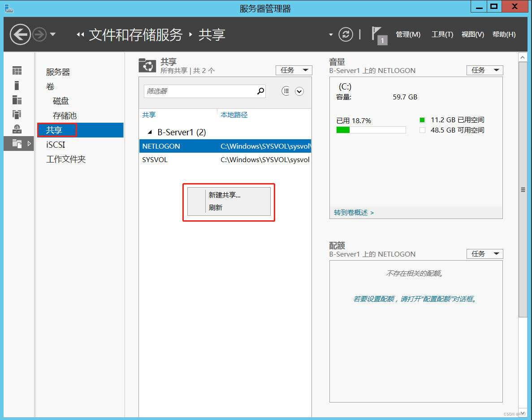The height and width of the screenshot is (420, 532).
Task: Click the (C:) volume label
Action: point(345,87)
